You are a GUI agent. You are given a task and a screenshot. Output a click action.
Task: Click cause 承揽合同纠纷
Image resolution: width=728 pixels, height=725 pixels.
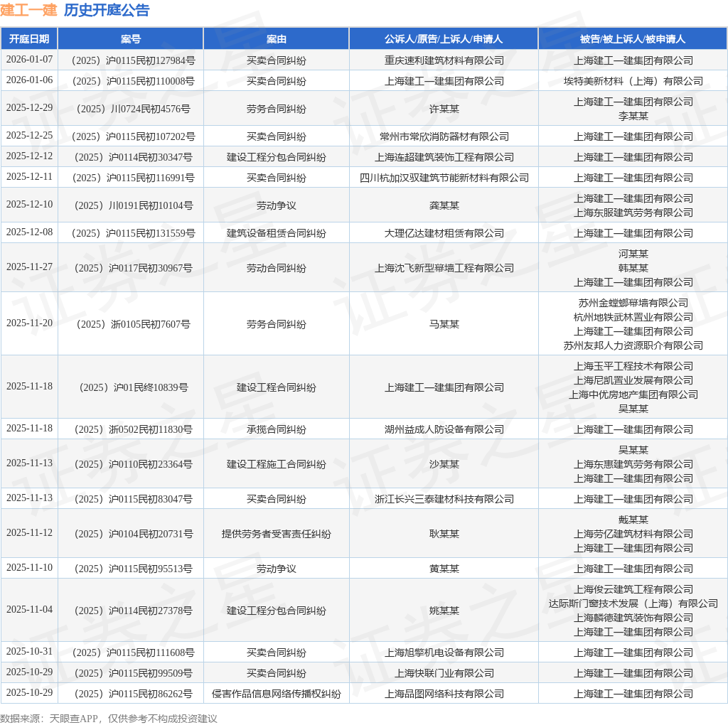(x=277, y=429)
